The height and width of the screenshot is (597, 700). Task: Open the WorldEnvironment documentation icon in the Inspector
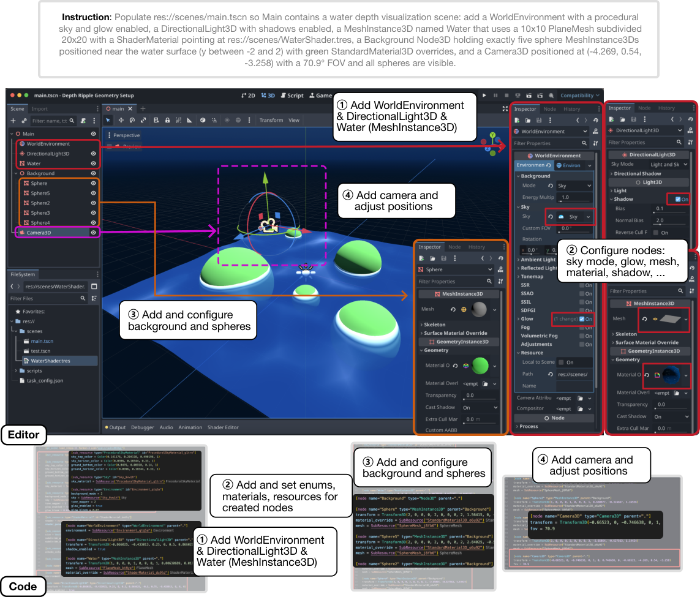[x=595, y=132]
